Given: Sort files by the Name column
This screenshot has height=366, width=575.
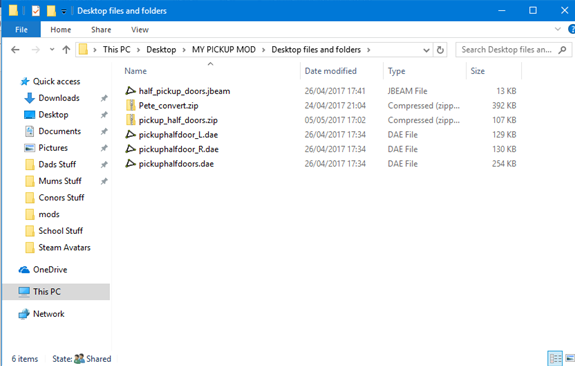Looking at the screenshot, I should point(135,71).
